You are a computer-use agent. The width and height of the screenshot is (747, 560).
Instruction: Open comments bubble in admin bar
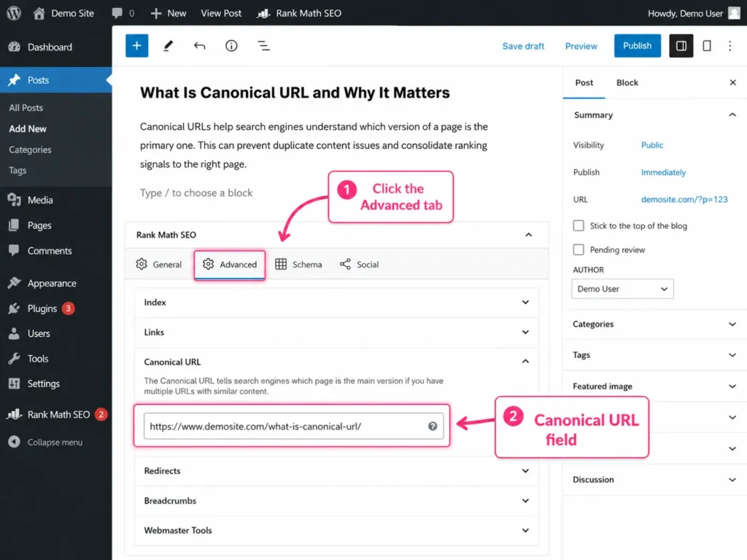point(117,13)
